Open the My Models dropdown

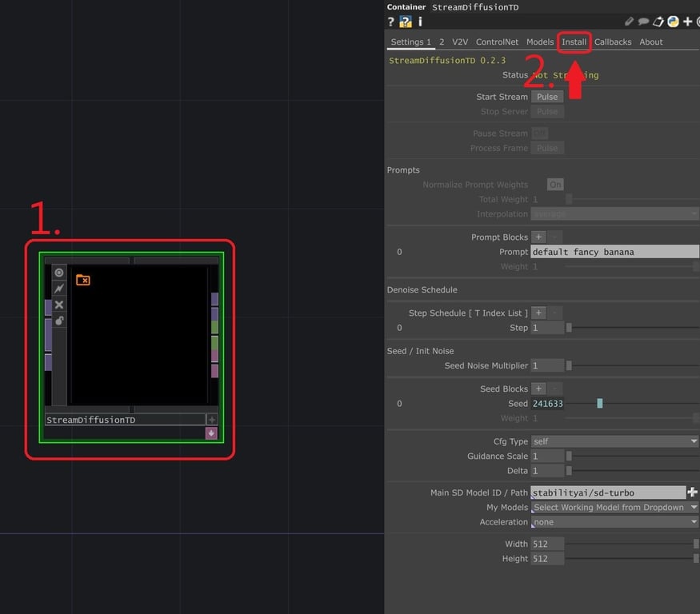614,508
